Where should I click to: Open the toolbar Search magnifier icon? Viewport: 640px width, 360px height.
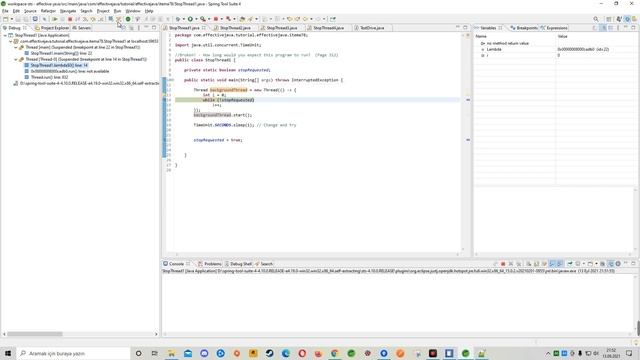click(596, 19)
